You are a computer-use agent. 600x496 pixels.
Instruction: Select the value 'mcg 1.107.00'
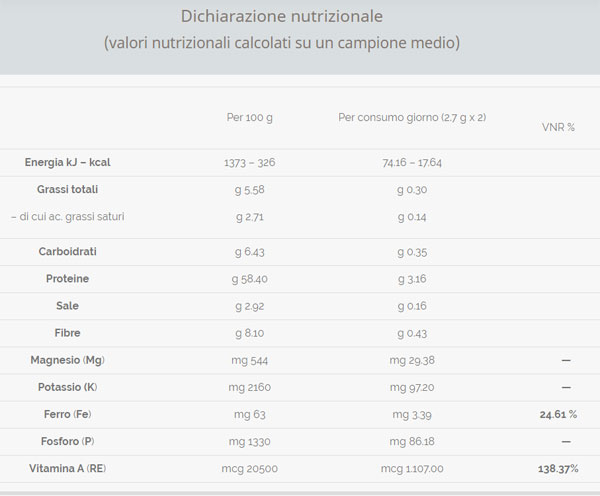[412, 469]
